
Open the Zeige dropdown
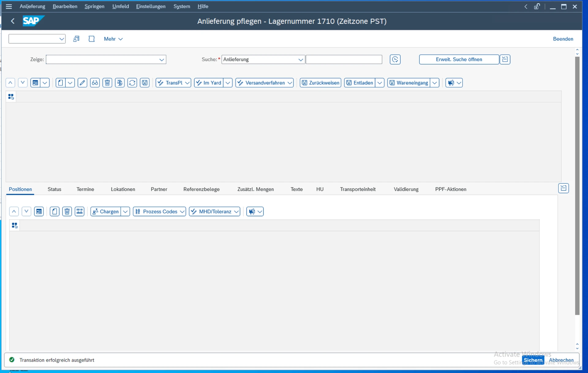pyautogui.click(x=161, y=60)
